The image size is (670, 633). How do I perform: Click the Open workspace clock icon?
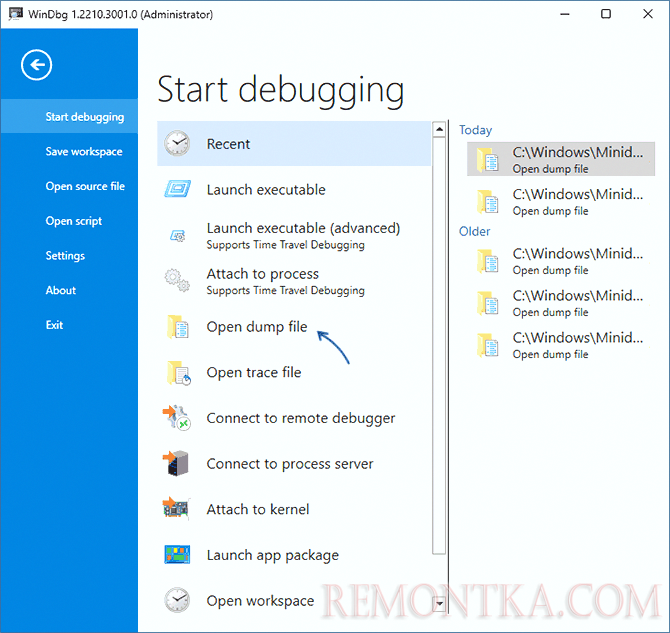(177, 600)
